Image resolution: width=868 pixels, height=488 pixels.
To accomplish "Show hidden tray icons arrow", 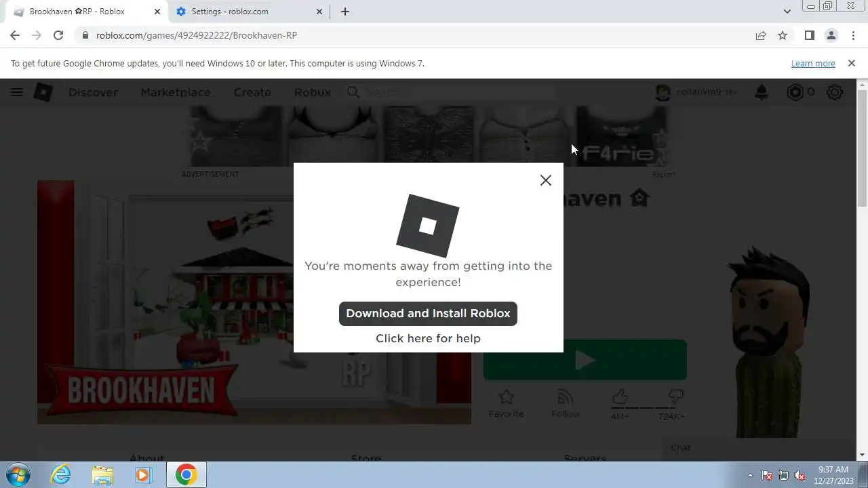I will 750,475.
